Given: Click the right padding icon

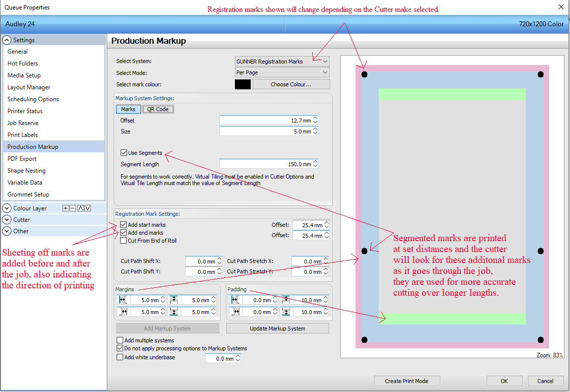Looking at the screenshot, I should tap(234, 312).
